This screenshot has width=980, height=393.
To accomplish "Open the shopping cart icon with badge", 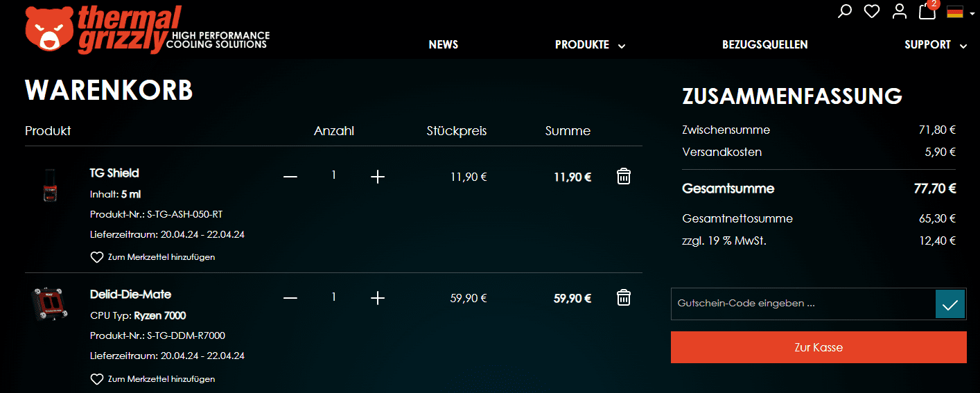I will pyautogui.click(x=928, y=10).
